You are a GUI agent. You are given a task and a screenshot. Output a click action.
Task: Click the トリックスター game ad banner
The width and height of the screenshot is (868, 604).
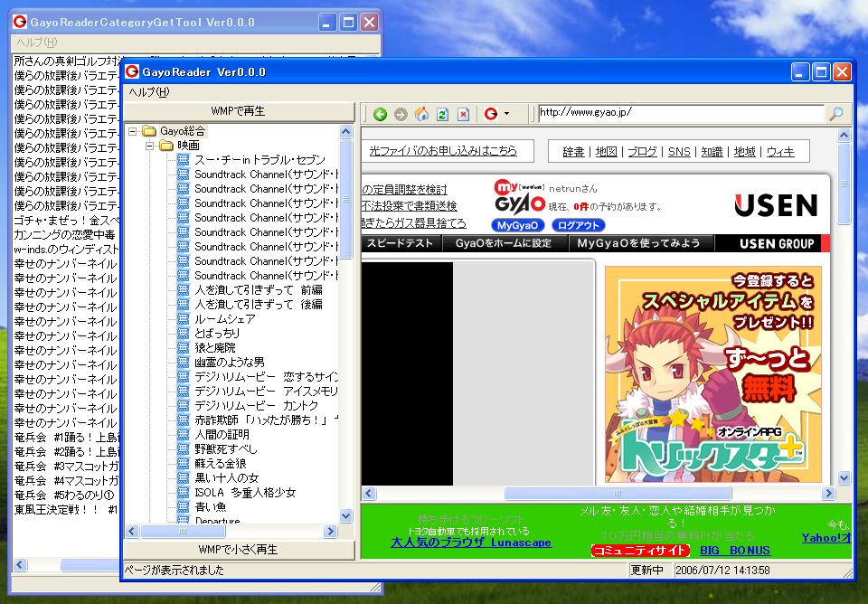coord(713,374)
